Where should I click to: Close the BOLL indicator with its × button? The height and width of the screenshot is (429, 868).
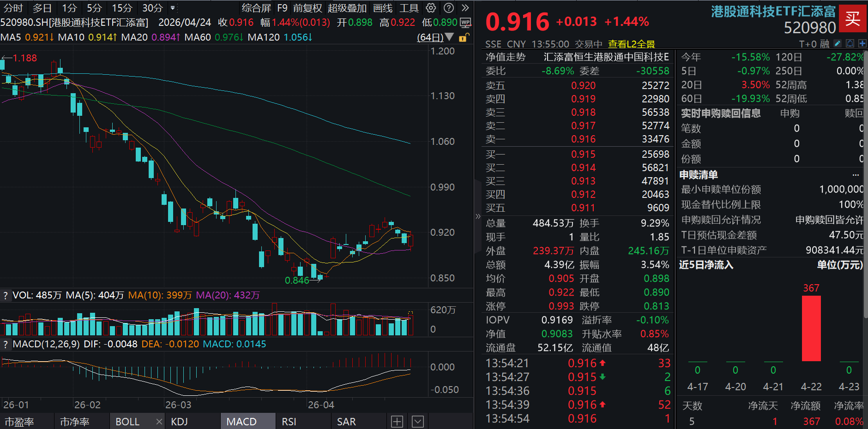point(159,421)
